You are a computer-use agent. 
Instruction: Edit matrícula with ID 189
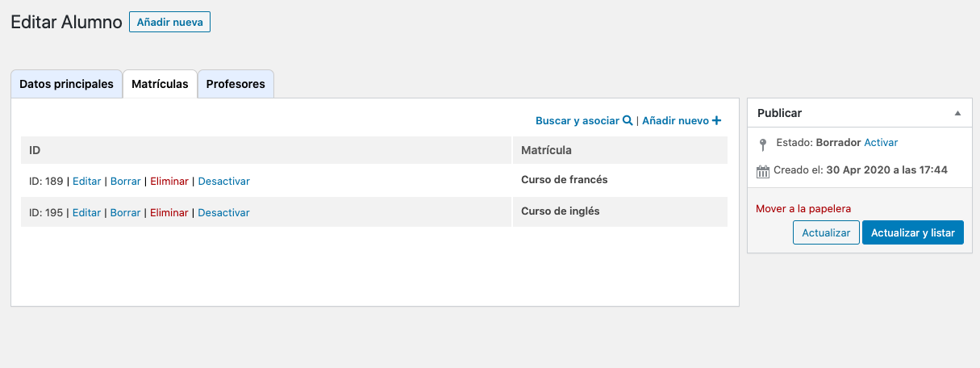coord(87,181)
